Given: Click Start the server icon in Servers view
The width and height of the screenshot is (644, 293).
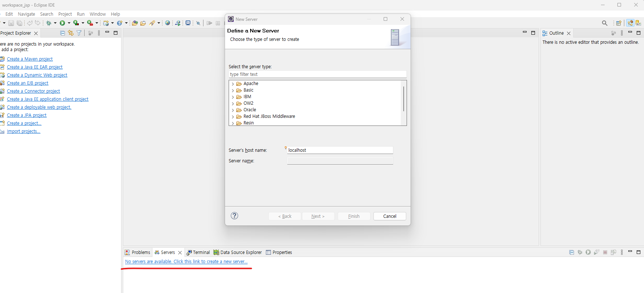Looking at the screenshot, I should click(588, 252).
